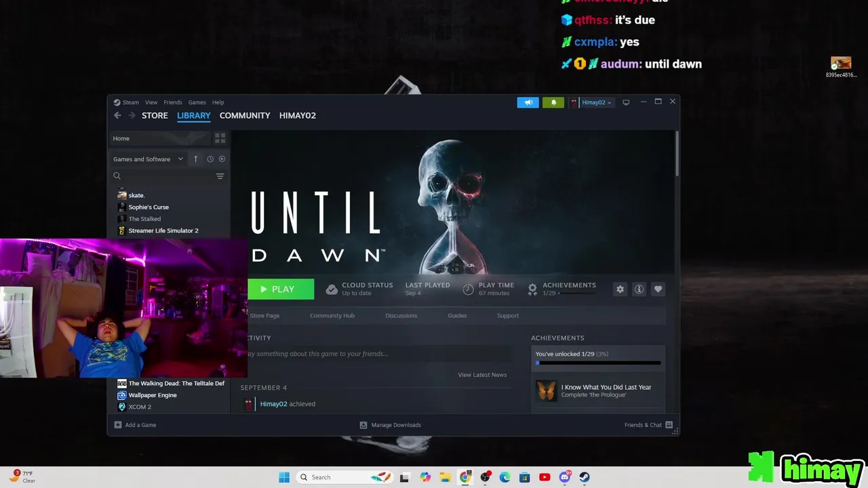Open Microsoft Store from taskbar
Viewport: 868px width, 488px height.
[x=525, y=477]
